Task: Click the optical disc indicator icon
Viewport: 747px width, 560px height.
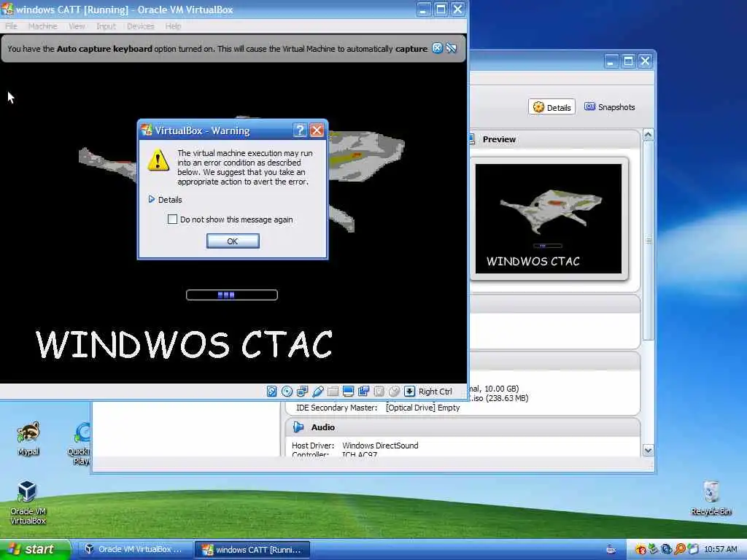Action: [287, 392]
